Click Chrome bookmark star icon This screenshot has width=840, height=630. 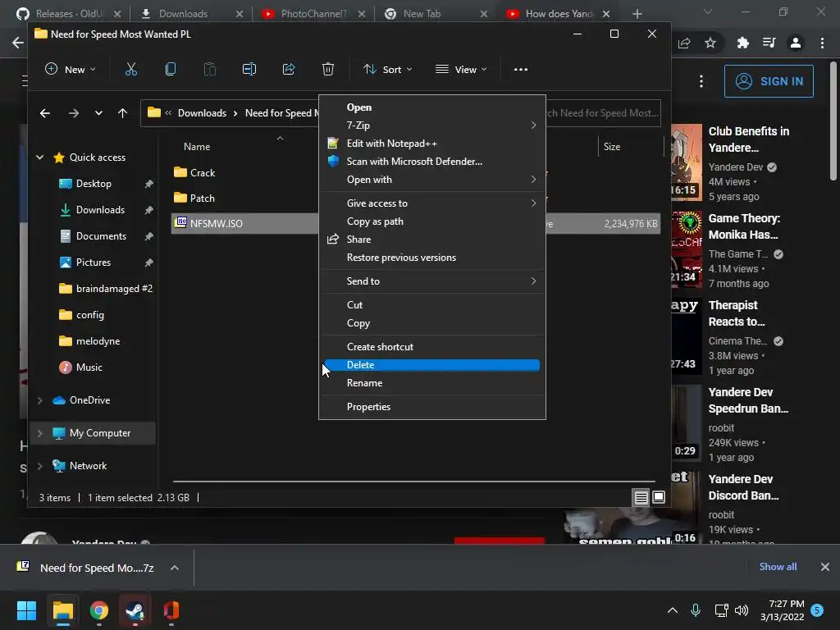click(x=710, y=43)
